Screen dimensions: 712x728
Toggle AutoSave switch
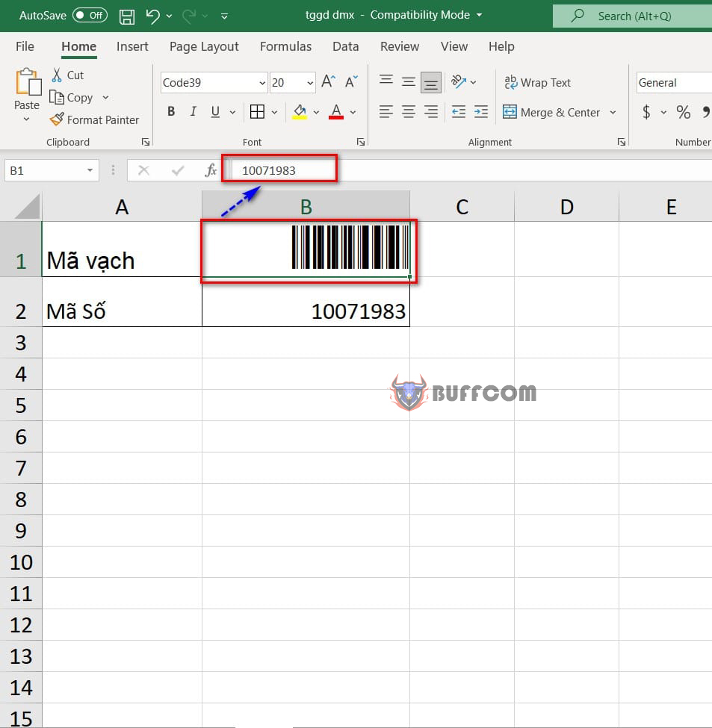(x=90, y=16)
